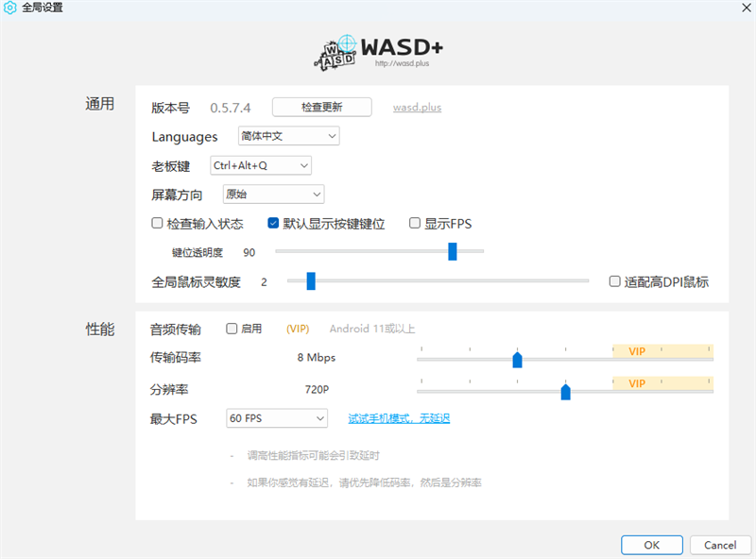Open the 老板键 hotkey dropdown

(260, 165)
